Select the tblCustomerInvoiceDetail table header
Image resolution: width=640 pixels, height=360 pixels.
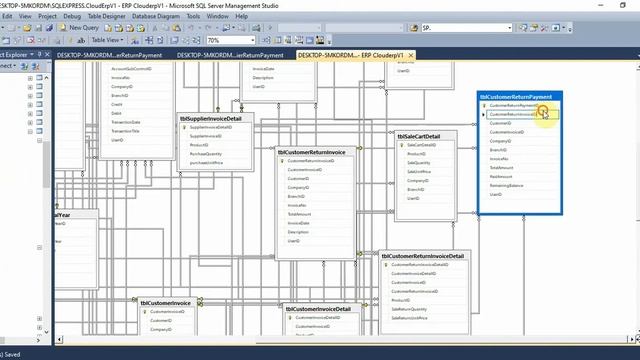click(x=322, y=309)
